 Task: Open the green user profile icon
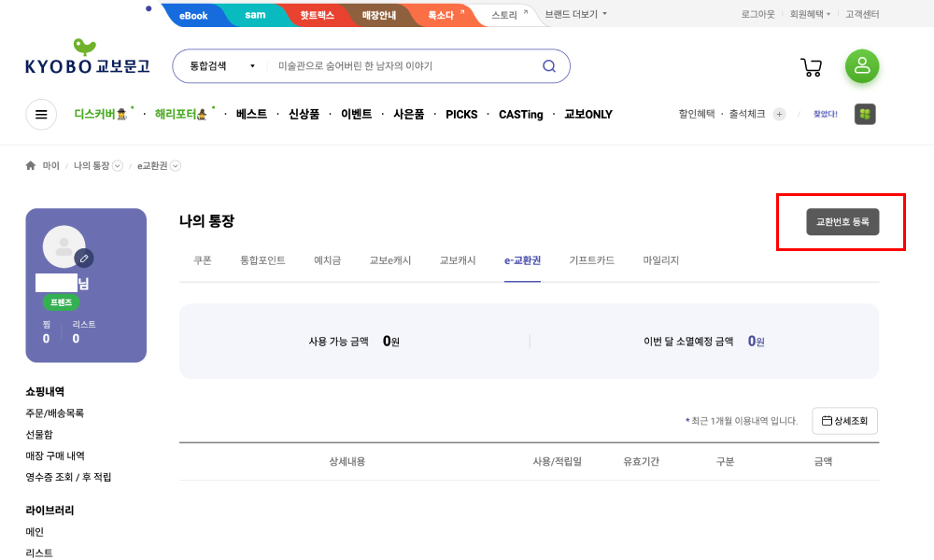pos(862,66)
